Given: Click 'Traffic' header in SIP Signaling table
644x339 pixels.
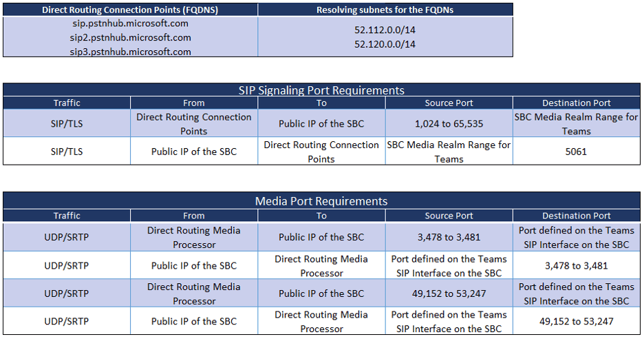Looking at the screenshot, I should (x=67, y=103).
